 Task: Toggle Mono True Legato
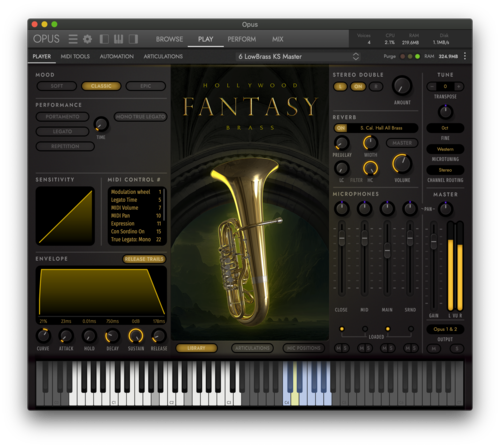pyautogui.click(x=141, y=117)
